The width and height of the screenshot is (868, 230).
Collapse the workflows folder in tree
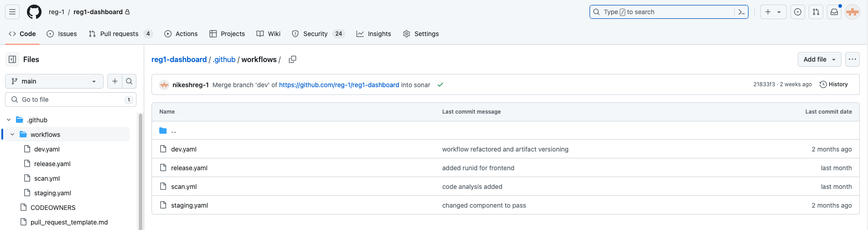[12, 135]
